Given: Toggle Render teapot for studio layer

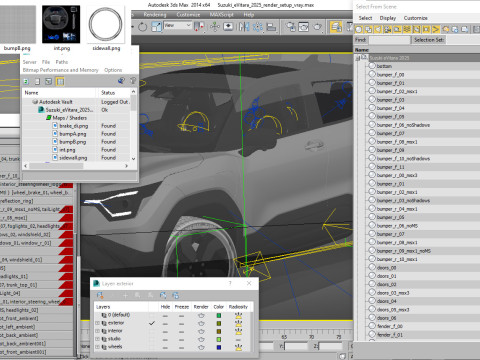Looking at the screenshot, I should tap(201, 339).
